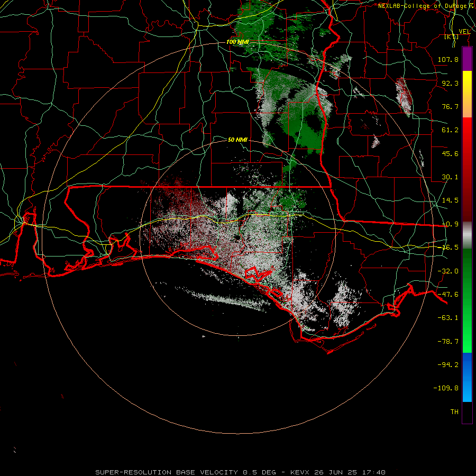Click the purple segment of velocity color bar
This screenshot has width=476, height=476.
click(467, 59)
